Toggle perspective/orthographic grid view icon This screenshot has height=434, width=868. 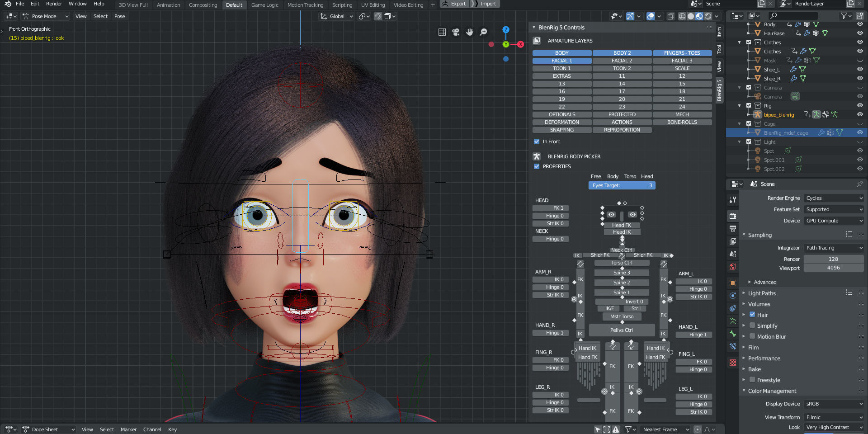click(x=442, y=32)
